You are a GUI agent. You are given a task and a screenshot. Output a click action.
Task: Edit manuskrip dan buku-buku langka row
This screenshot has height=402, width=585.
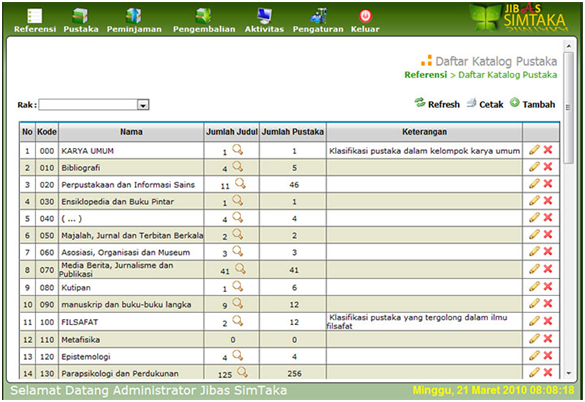pos(534,303)
